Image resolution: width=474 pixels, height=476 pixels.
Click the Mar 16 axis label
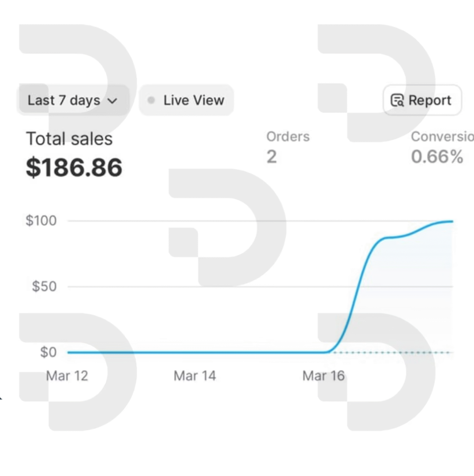324,376
